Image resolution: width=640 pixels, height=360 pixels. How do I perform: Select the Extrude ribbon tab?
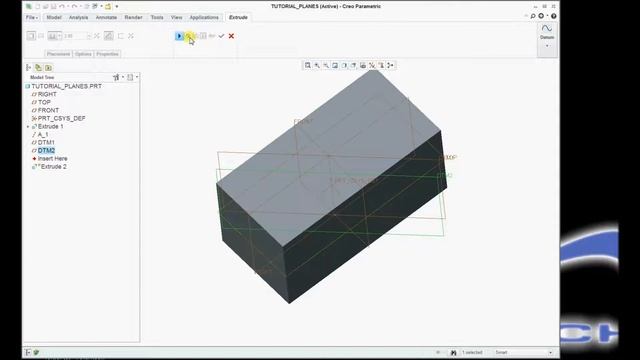tap(238, 18)
